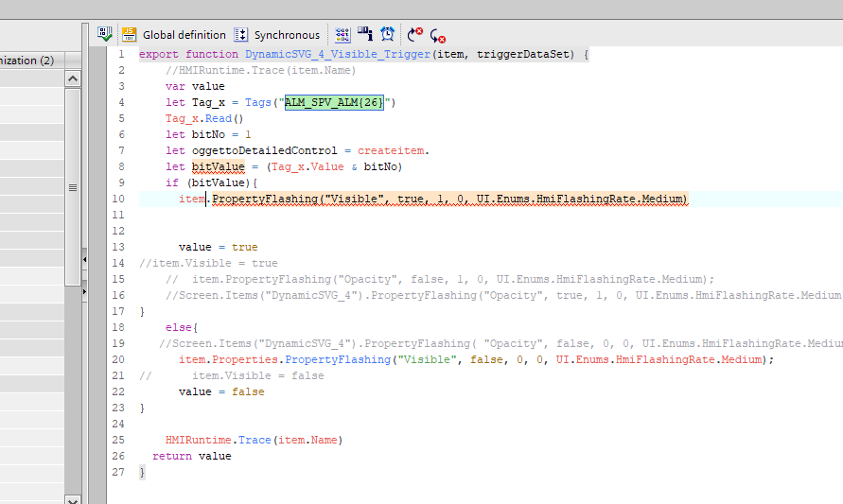Screen dimensions: 843x504
Task: Click the JS Global definition icon
Action: [x=130, y=35]
